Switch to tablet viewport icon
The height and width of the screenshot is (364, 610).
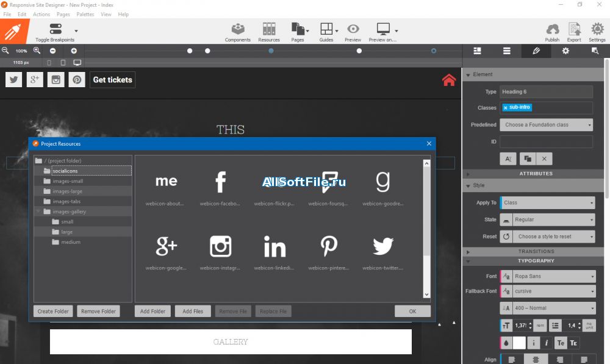(x=63, y=62)
